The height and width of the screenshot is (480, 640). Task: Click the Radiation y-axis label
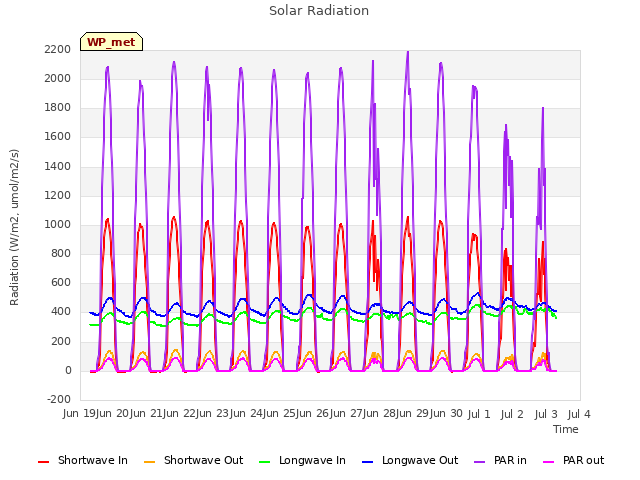click(14, 227)
